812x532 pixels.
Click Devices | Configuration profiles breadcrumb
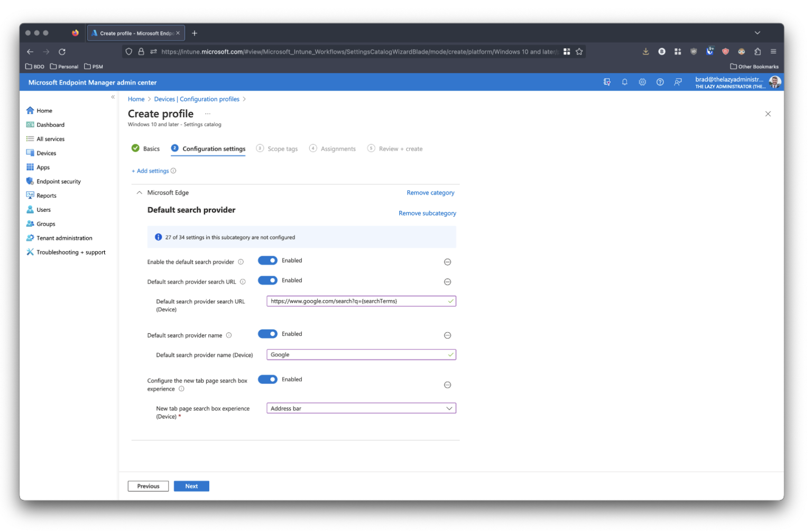point(197,99)
